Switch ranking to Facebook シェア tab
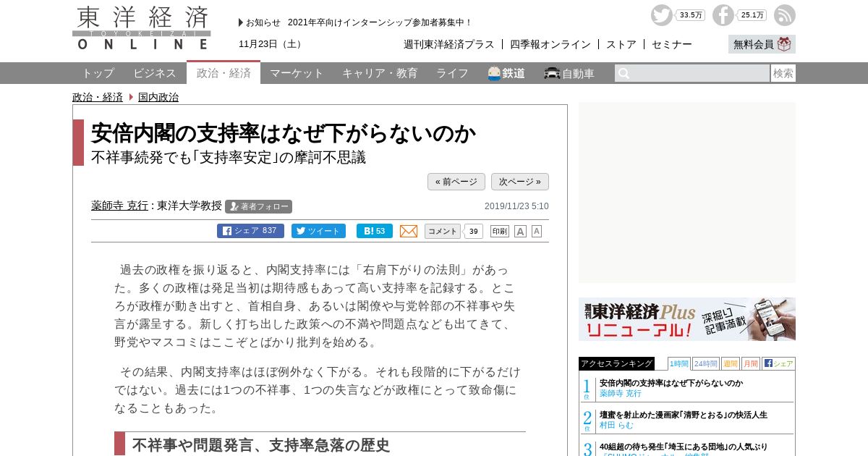The width and height of the screenshot is (868, 456). (778, 363)
